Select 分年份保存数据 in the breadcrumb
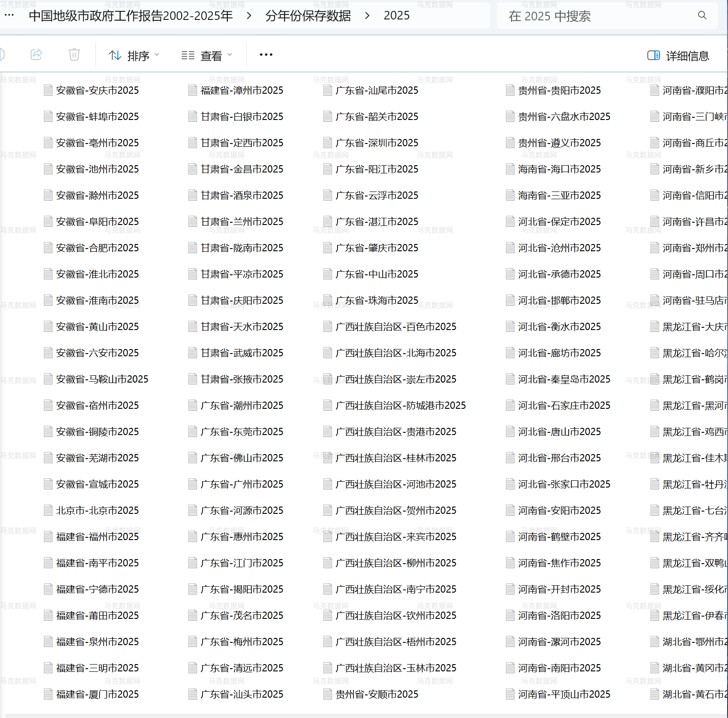 pos(308,15)
